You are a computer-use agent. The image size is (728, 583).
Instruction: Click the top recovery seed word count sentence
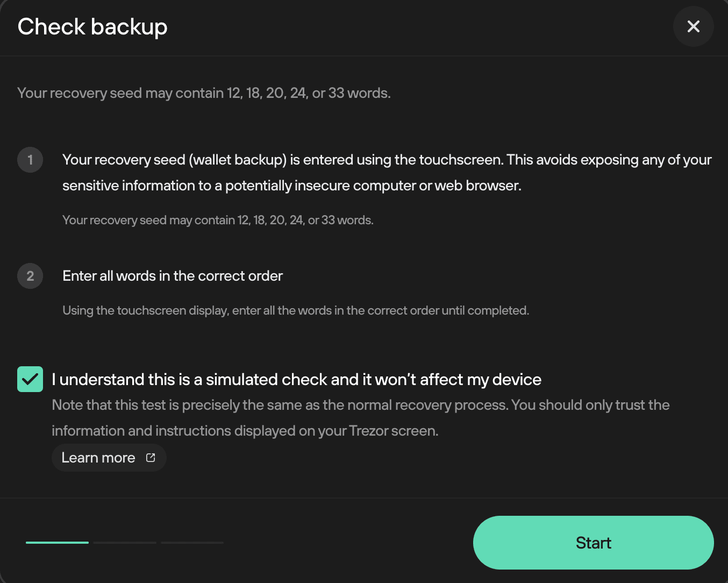coord(204,93)
